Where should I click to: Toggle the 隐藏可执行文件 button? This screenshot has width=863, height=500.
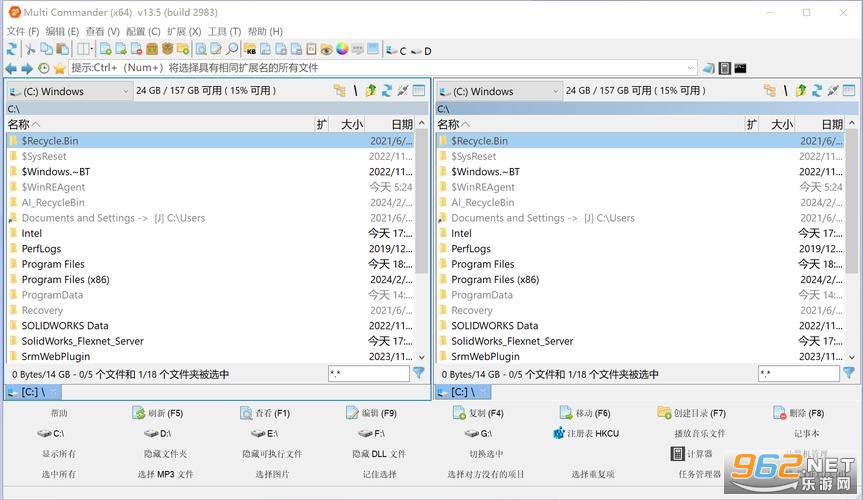272,454
